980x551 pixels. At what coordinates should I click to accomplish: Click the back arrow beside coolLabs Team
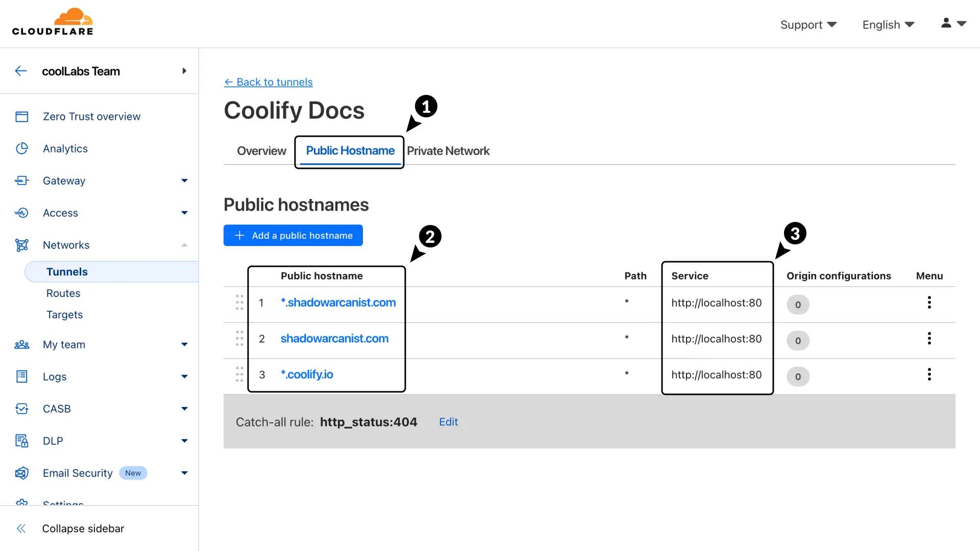[21, 71]
